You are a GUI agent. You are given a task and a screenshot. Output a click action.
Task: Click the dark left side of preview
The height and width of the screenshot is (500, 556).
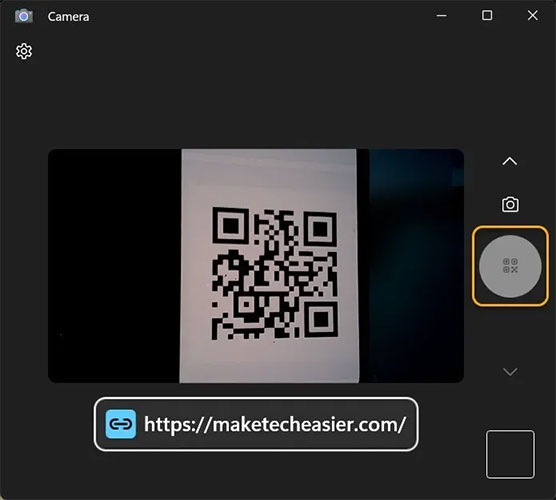[115, 266]
